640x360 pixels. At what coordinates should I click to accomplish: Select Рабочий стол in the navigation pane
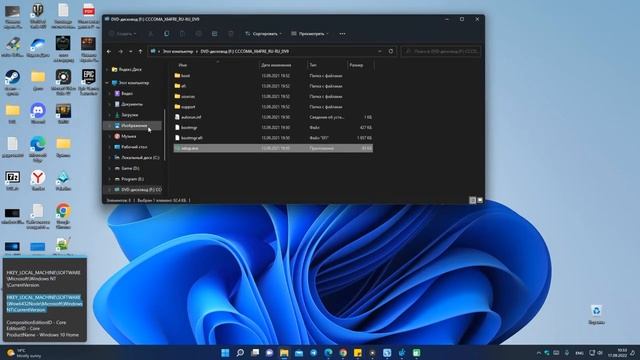(133, 147)
